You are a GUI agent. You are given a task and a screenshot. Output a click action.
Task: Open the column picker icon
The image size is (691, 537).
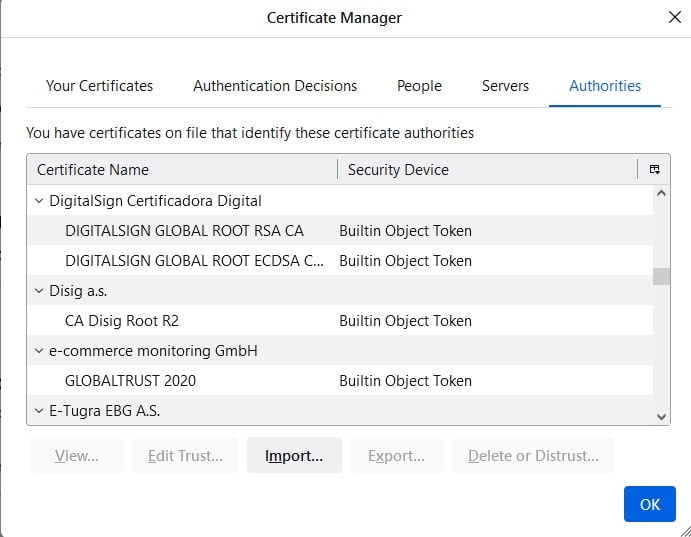tap(654, 169)
